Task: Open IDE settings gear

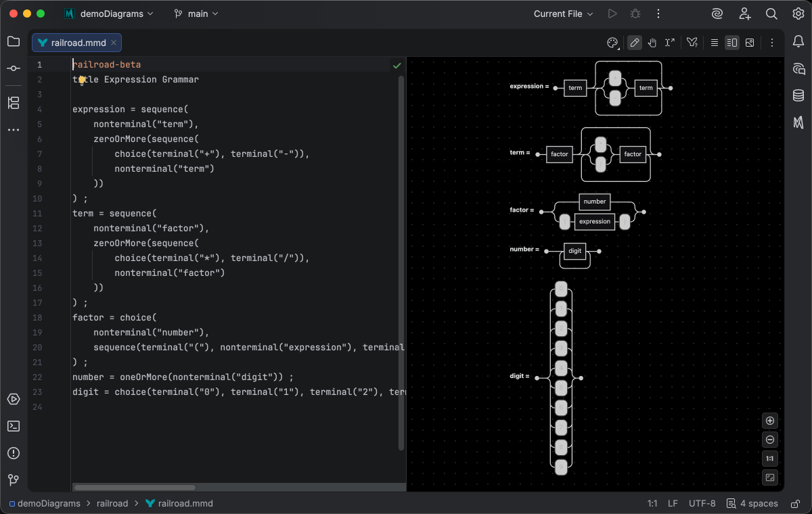Action: [x=798, y=14]
